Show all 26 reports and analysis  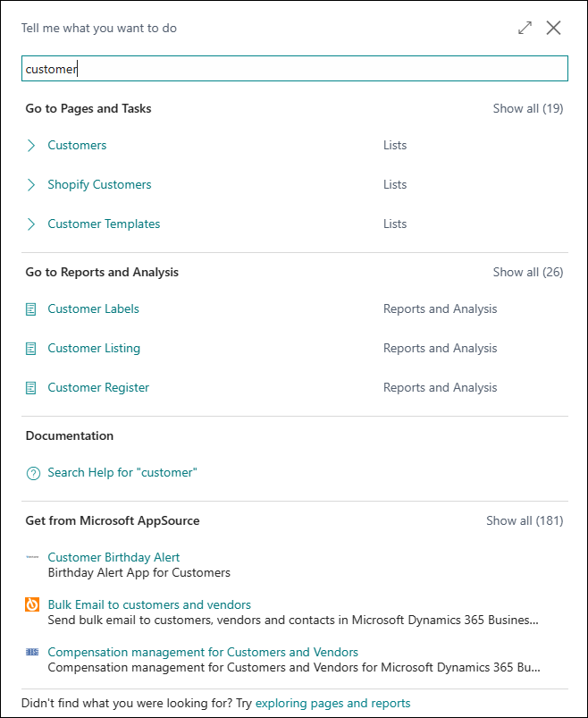pyautogui.click(x=528, y=272)
